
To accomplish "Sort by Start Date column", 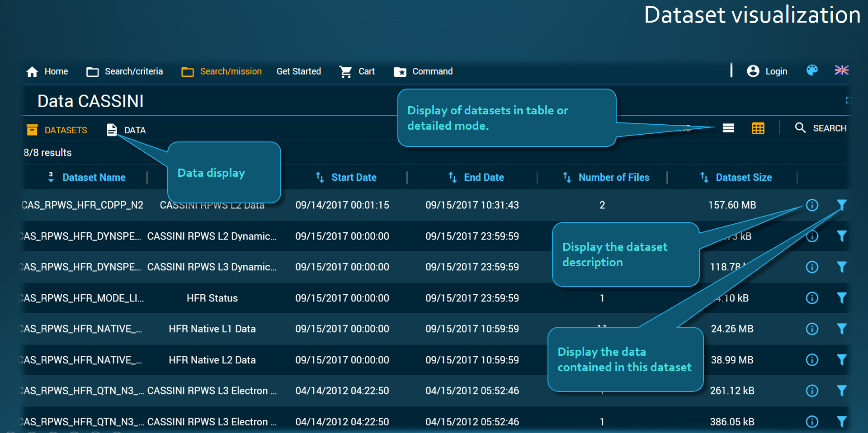I will point(346,177).
